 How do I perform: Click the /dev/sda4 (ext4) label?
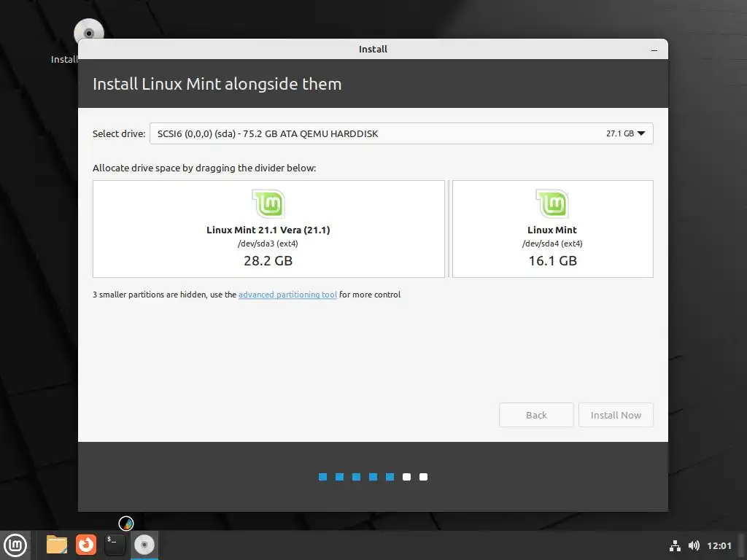pyautogui.click(x=552, y=244)
